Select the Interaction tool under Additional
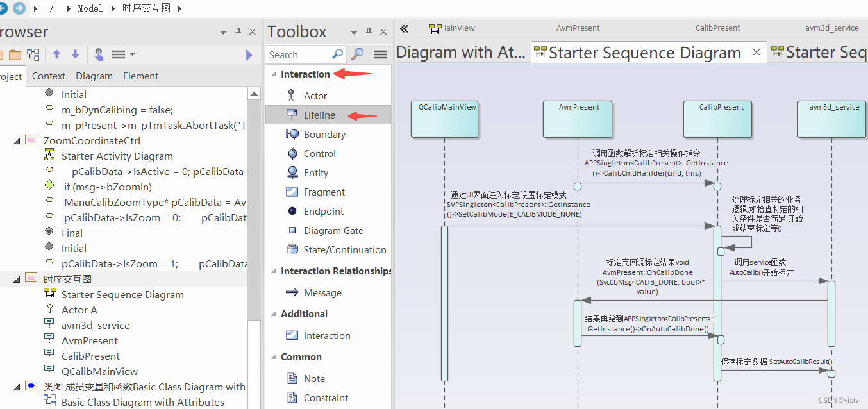The height and width of the screenshot is (409, 868). 328,335
